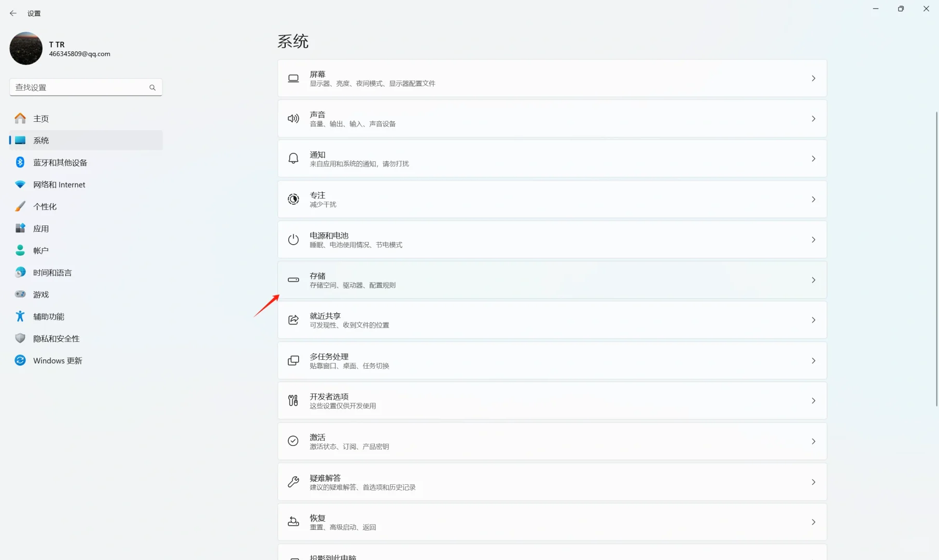Screen dimensions: 939x560
Task: Click the 就近共享 sharing icon
Action: (x=293, y=319)
